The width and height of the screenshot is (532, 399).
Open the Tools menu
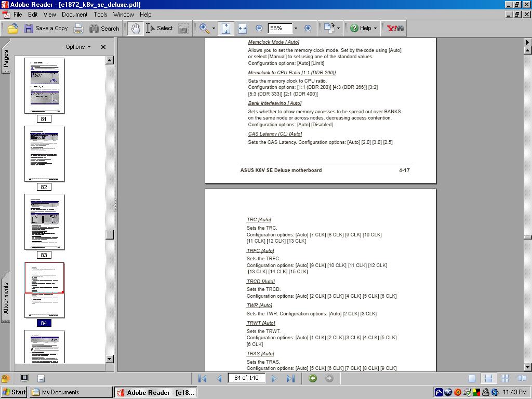(x=100, y=15)
